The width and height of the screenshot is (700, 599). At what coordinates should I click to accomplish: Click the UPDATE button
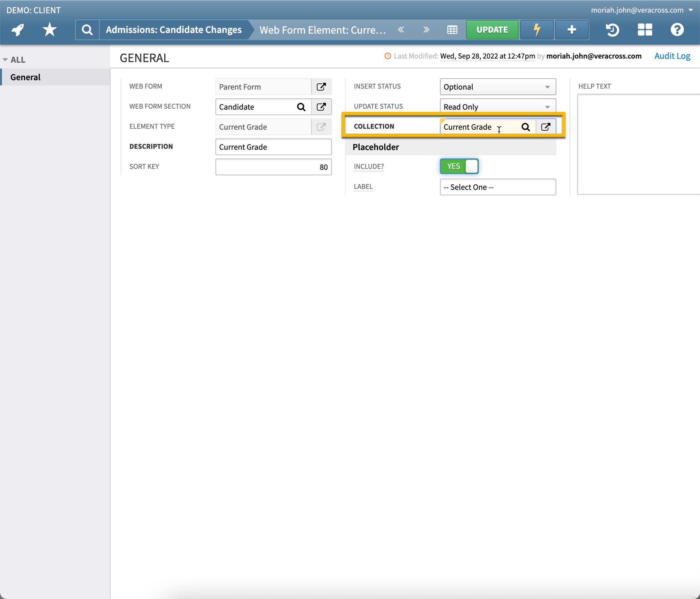tap(492, 30)
